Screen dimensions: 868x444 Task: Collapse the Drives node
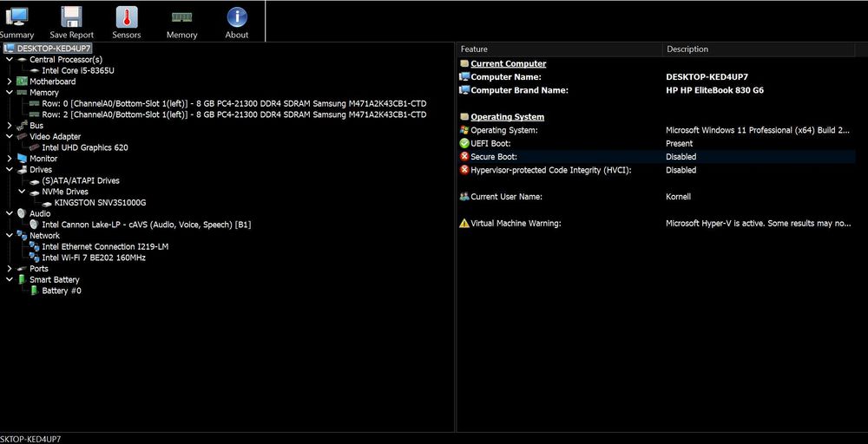click(10, 169)
